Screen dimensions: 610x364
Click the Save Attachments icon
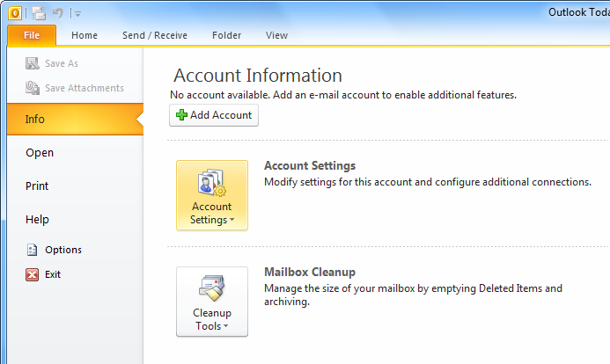[x=33, y=88]
